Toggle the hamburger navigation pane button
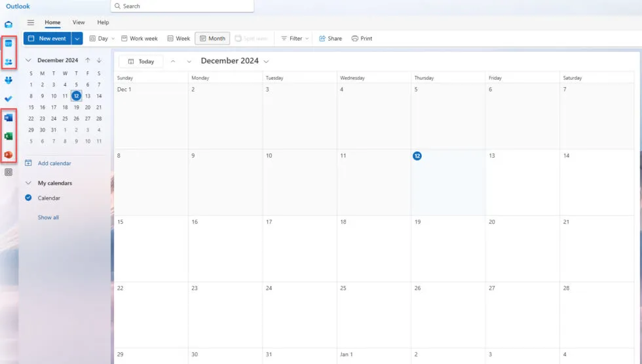Screen dimensions: 642x364 31,22
